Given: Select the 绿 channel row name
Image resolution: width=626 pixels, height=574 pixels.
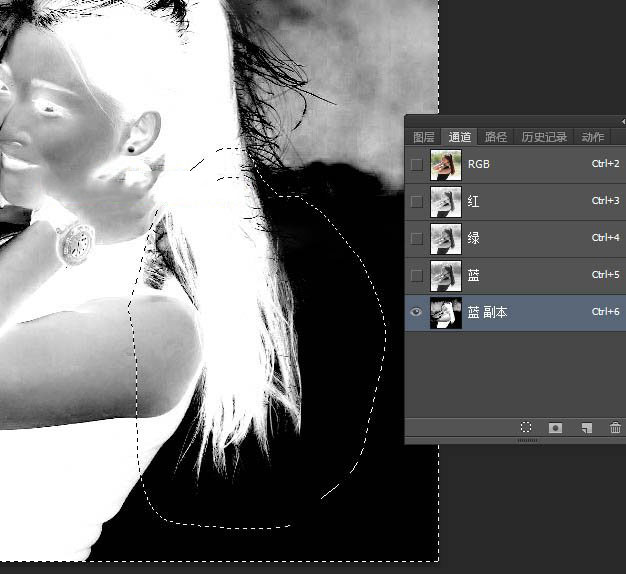Looking at the screenshot, I should point(474,238).
